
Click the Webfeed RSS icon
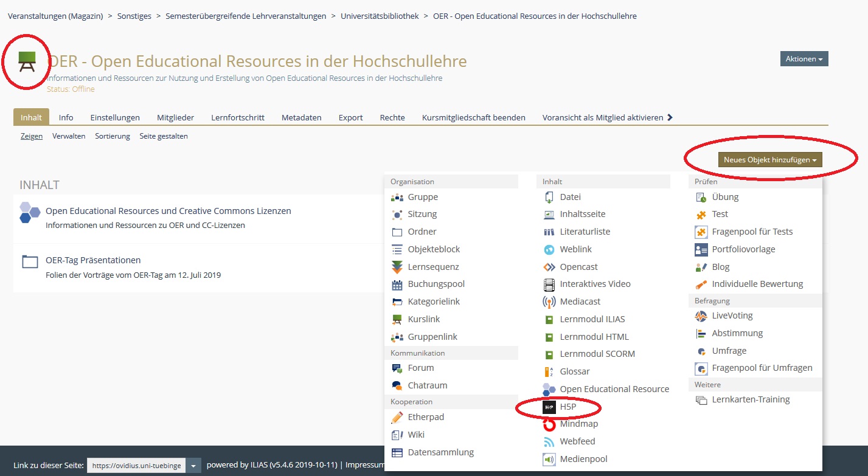pos(549,442)
